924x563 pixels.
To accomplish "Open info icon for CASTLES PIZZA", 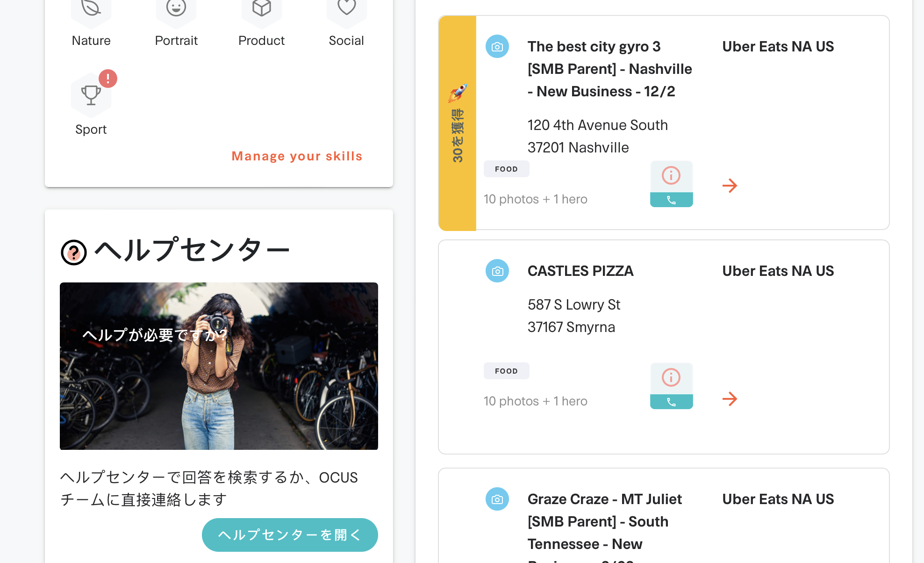I will point(671,378).
